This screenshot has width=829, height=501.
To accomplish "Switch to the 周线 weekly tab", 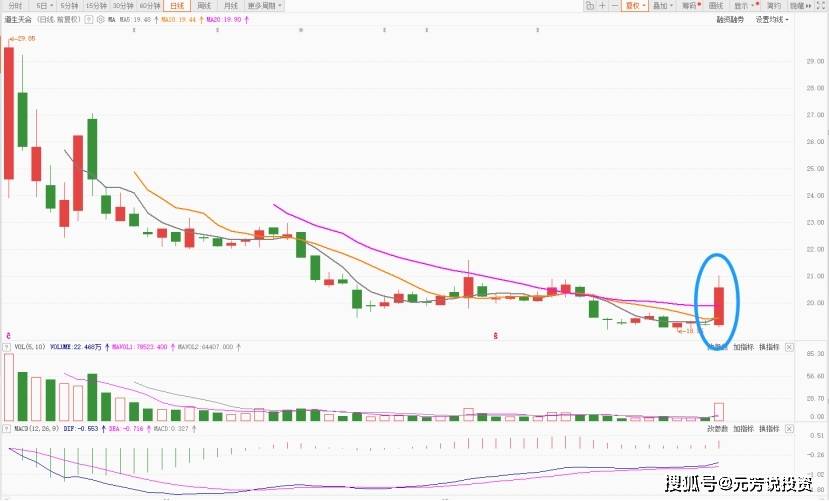I will pyautogui.click(x=204, y=6).
